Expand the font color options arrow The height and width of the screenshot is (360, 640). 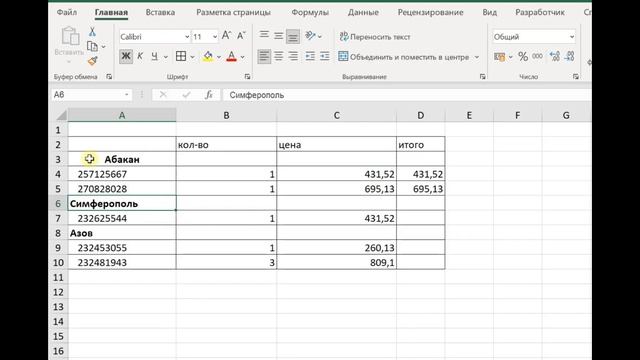pos(242,57)
